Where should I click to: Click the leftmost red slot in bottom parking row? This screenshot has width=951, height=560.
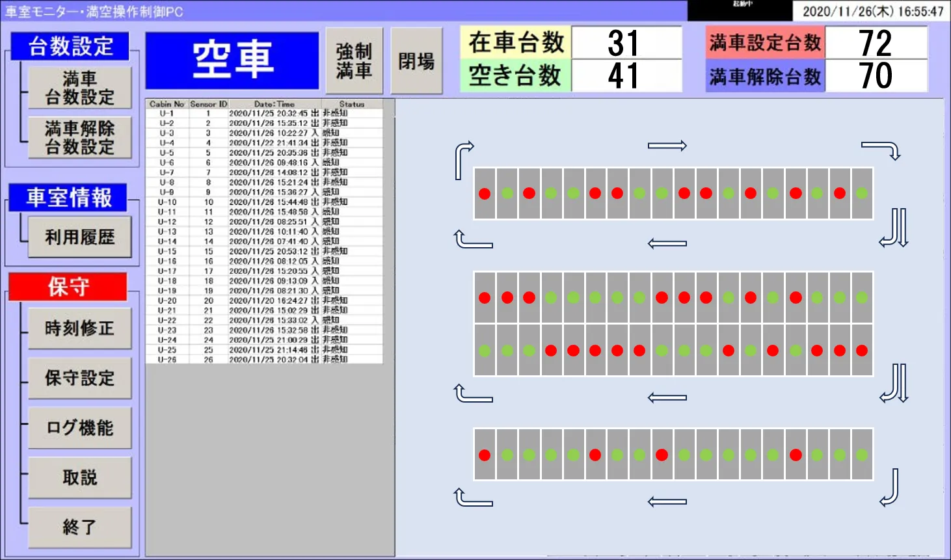click(485, 455)
